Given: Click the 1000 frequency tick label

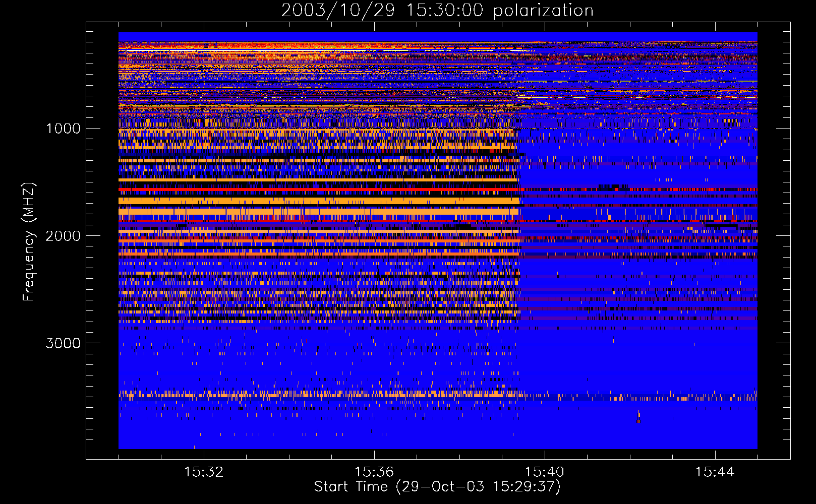Looking at the screenshot, I should 64,129.
